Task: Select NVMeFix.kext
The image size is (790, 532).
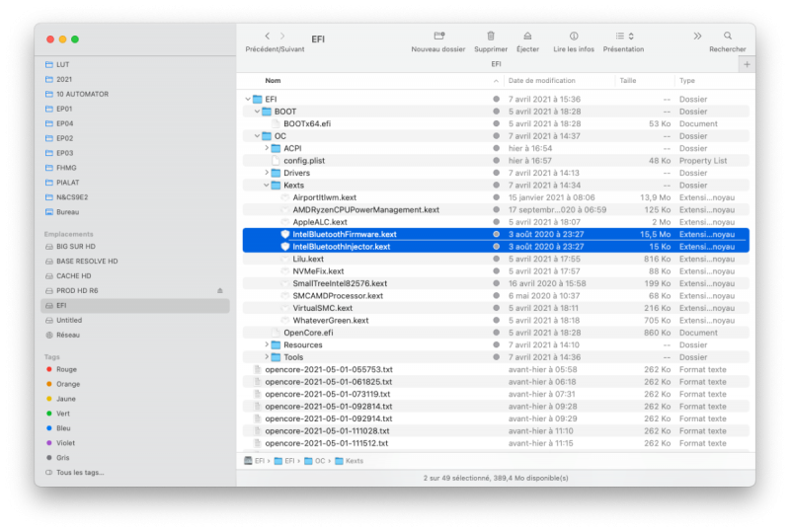Action: [496, 271]
